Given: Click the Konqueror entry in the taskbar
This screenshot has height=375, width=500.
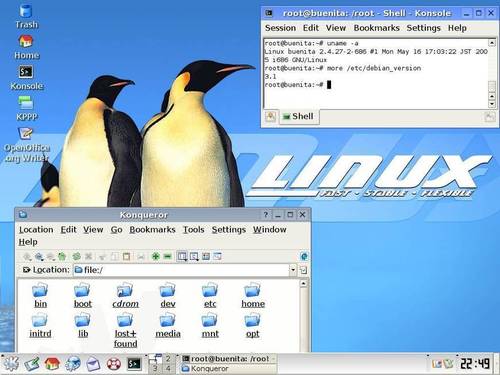Looking at the screenshot, I should coord(229,369).
